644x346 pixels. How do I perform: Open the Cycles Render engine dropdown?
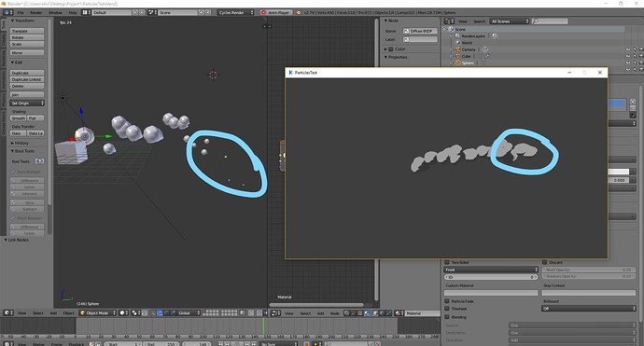tap(236, 12)
